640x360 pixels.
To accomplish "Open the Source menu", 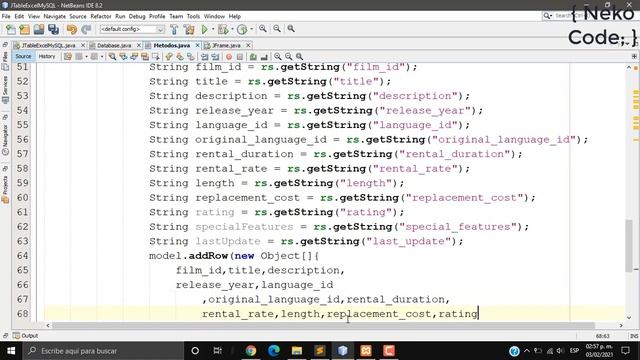I will click(78, 16).
